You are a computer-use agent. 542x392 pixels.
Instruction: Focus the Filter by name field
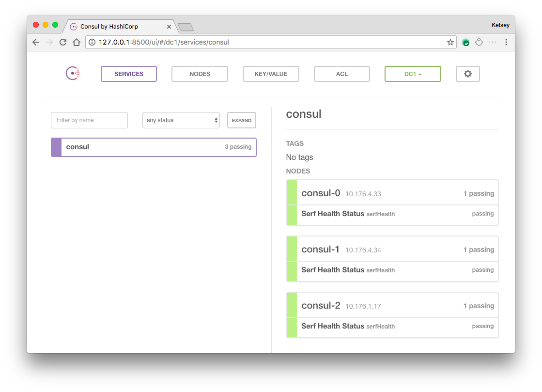(x=89, y=120)
